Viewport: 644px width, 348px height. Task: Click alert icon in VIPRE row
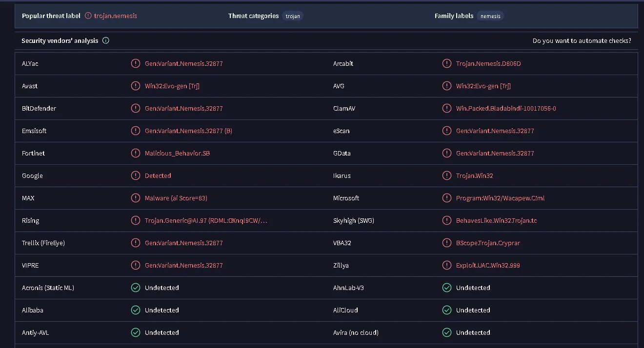click(x=136, y=265)
